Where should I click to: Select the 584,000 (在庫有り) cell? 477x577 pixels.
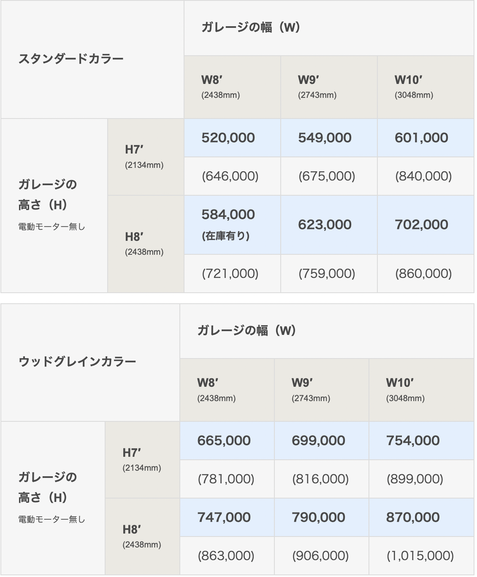point(232,225)
